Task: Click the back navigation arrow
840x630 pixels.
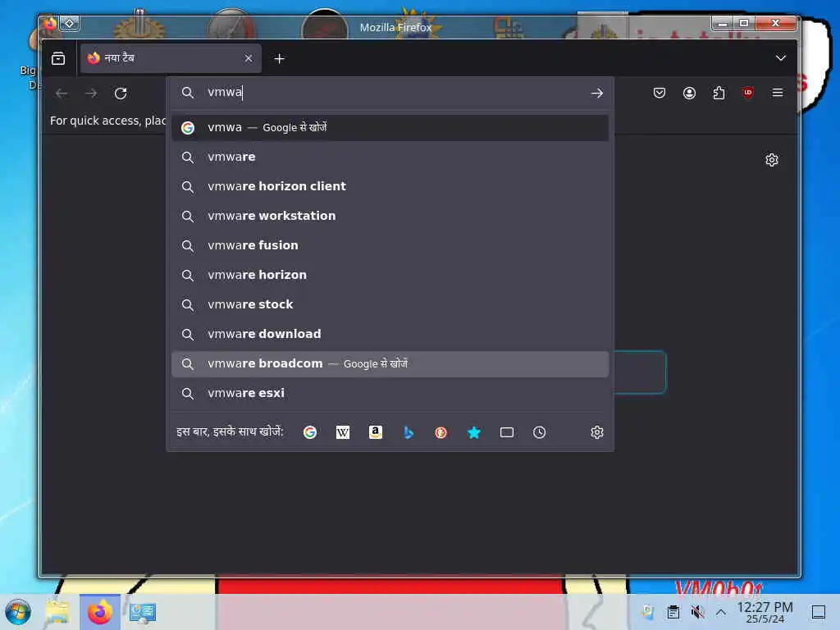Action: click(62, 94)
